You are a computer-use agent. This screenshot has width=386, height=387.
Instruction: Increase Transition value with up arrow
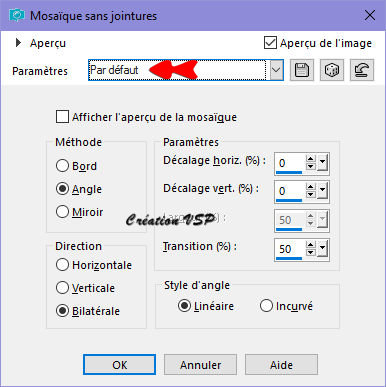point(311,245)
